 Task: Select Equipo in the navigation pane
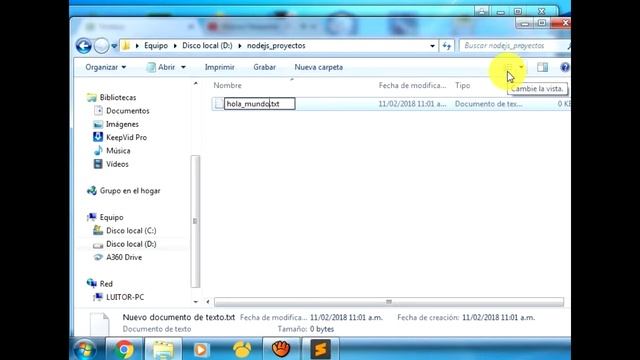(111, 217)
